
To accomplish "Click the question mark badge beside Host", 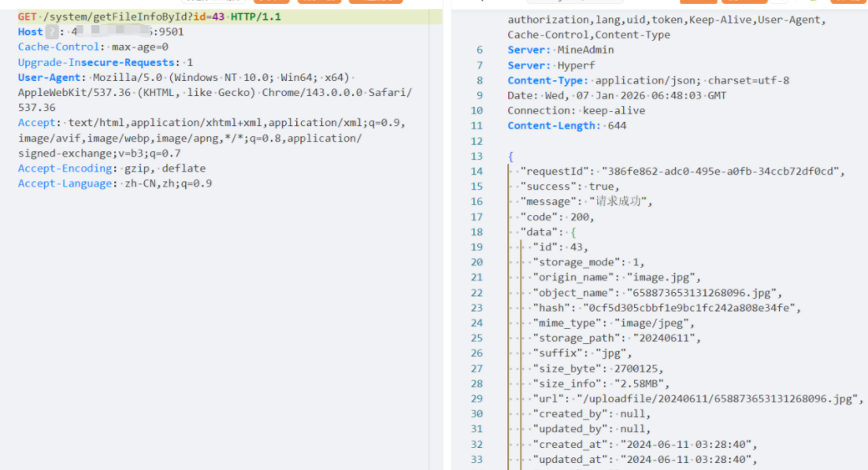I will coord(52,32).
